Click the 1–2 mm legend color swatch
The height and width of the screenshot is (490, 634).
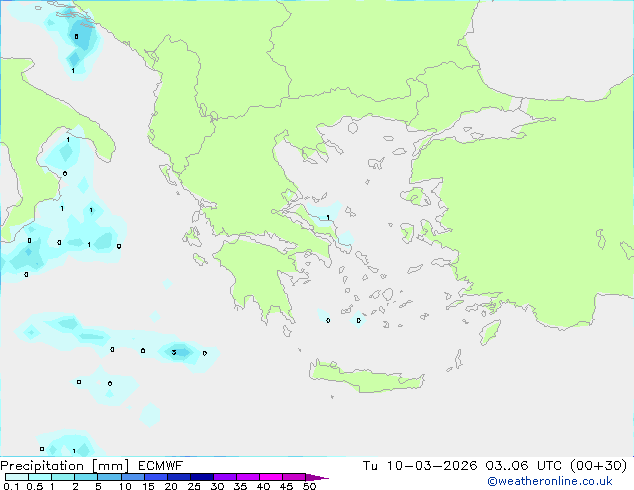pos(63,477)
